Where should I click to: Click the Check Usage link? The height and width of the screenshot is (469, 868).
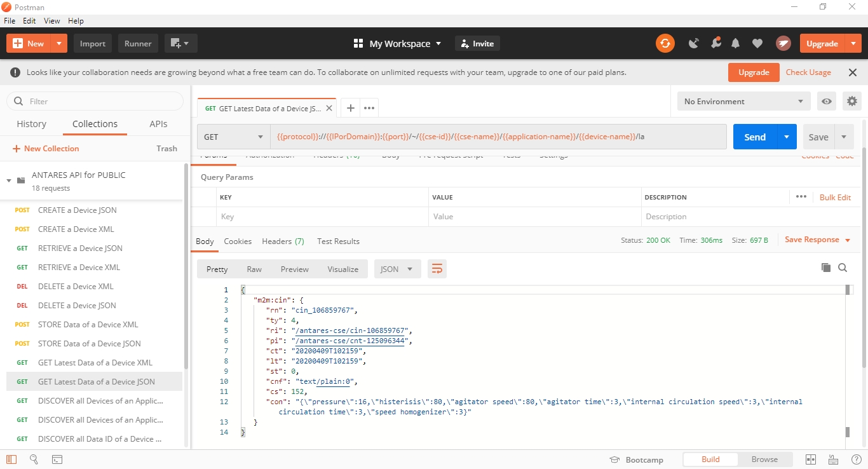pos(808,72)
